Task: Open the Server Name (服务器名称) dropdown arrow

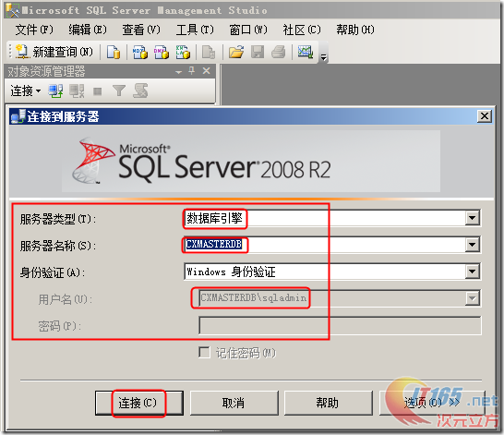Action: (473, 245)
